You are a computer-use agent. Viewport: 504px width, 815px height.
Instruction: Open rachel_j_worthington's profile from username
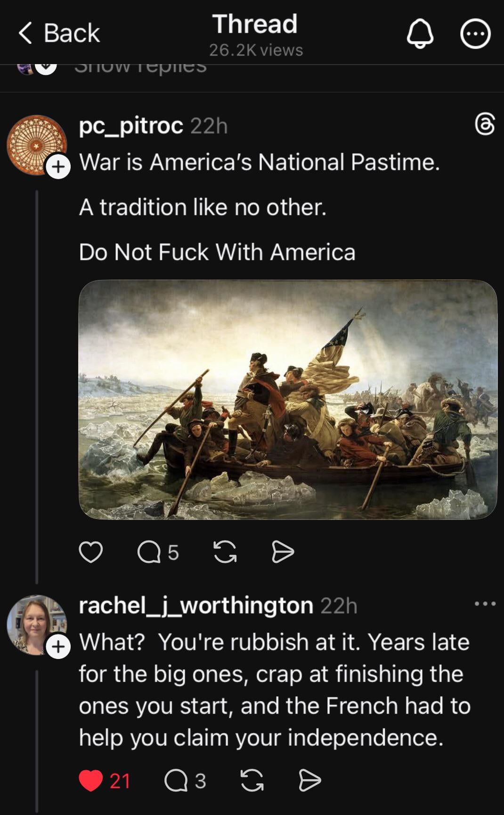(196, 605)
